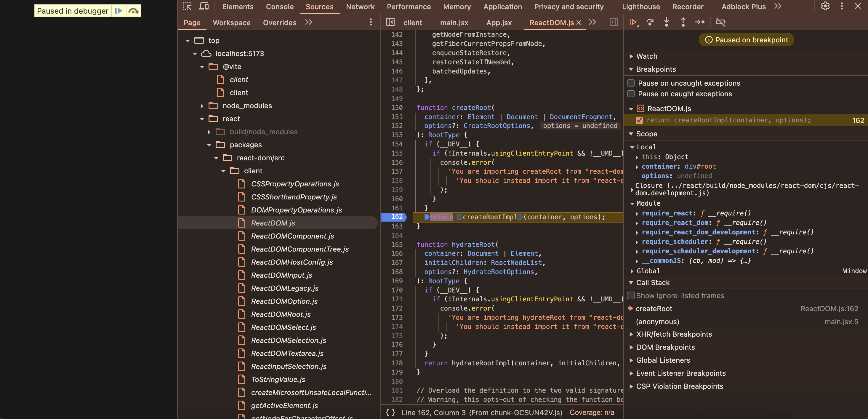Deactivate all breakpoints
This screenshot has width=868, height=419.
coord(721,22)
